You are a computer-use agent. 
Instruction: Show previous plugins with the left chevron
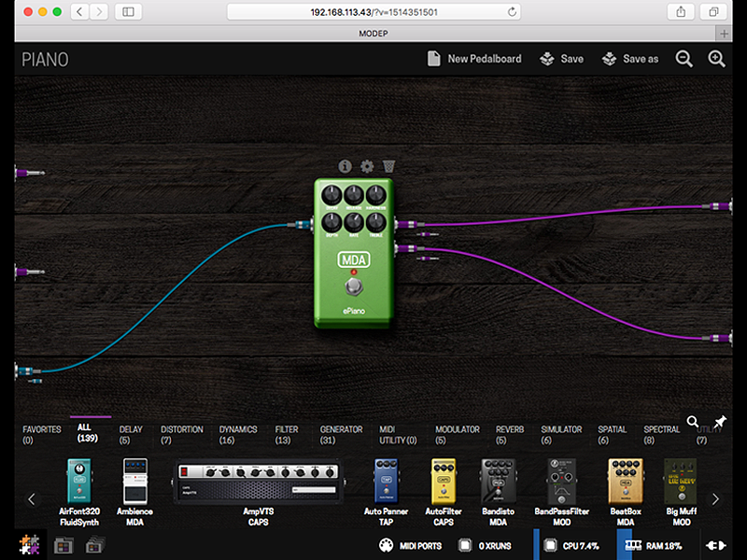32,499
